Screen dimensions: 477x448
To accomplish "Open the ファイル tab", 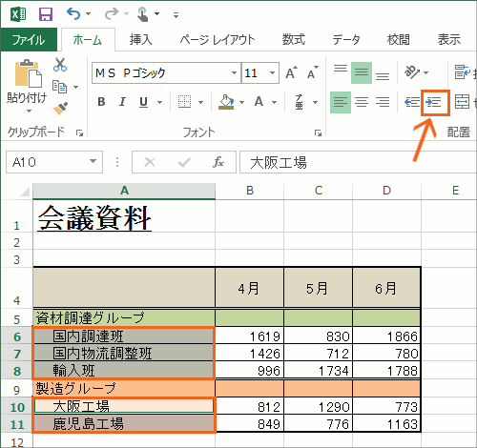I will [29, 40].
